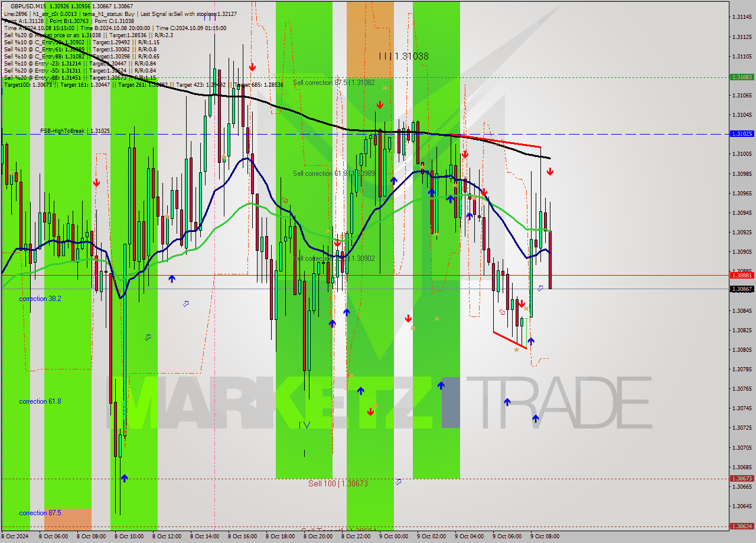
Task: Click the red 1.30624 price tag
Action: [742, 526]
